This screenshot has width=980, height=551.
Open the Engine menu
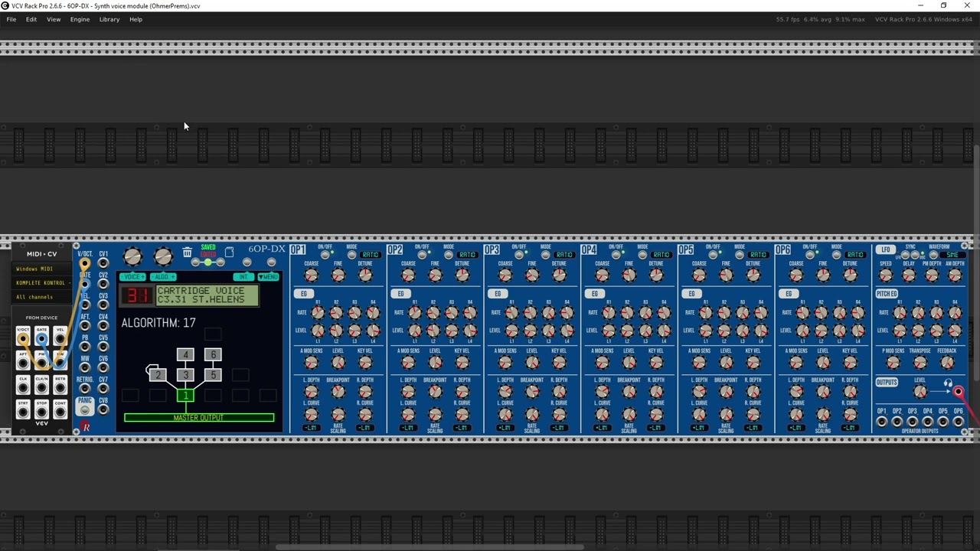[80, 19]
